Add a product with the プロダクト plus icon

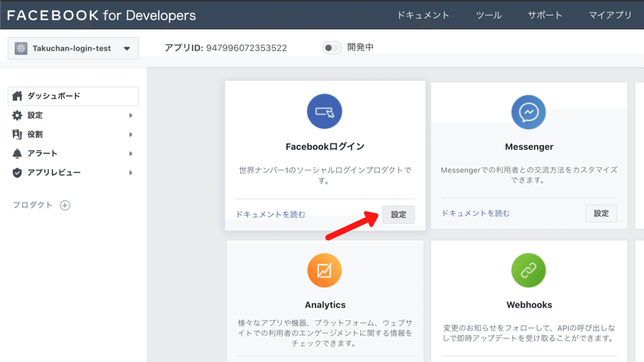[x=65, y=205]
